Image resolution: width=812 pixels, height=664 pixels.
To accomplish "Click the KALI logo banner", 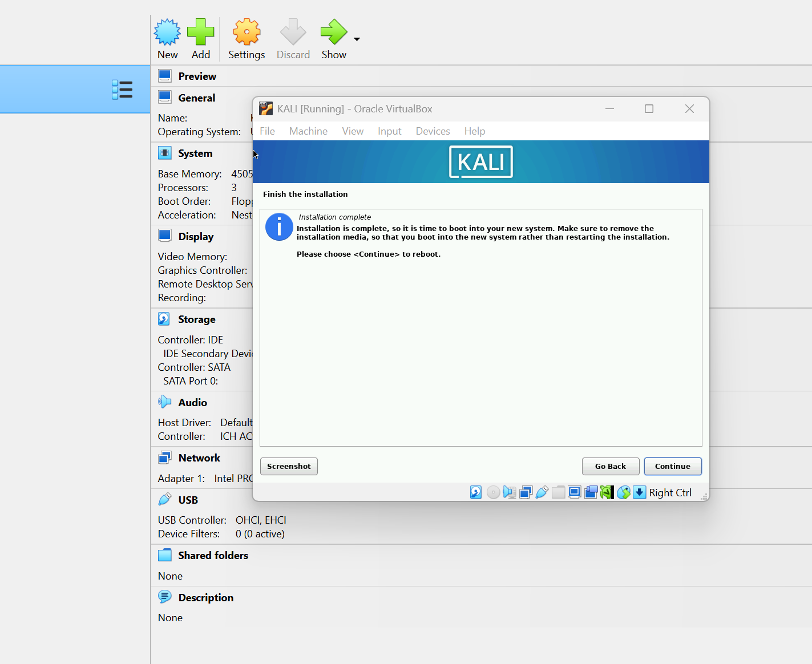I will (481, 162).
